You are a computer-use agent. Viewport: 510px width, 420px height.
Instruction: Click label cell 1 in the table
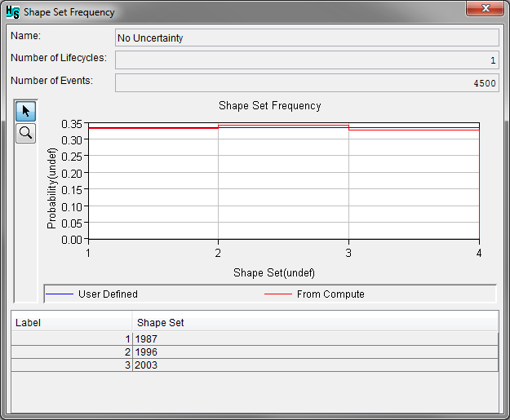[72, 338]
